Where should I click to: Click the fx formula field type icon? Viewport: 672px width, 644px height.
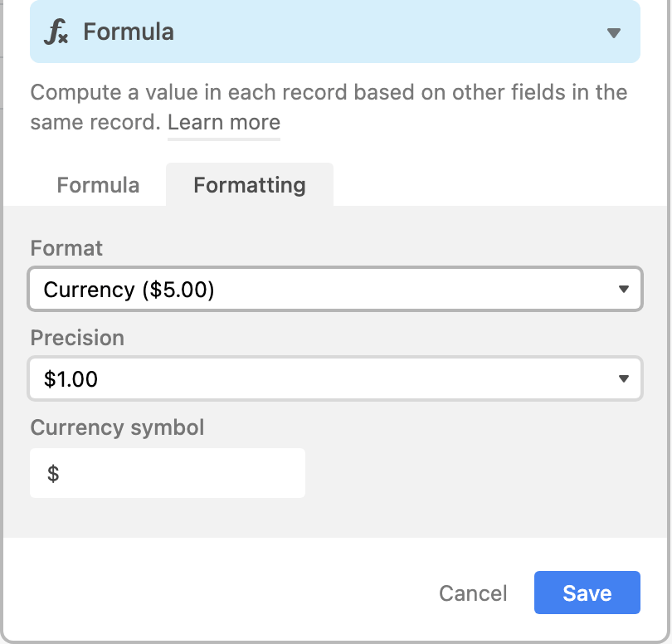(56, 32)
